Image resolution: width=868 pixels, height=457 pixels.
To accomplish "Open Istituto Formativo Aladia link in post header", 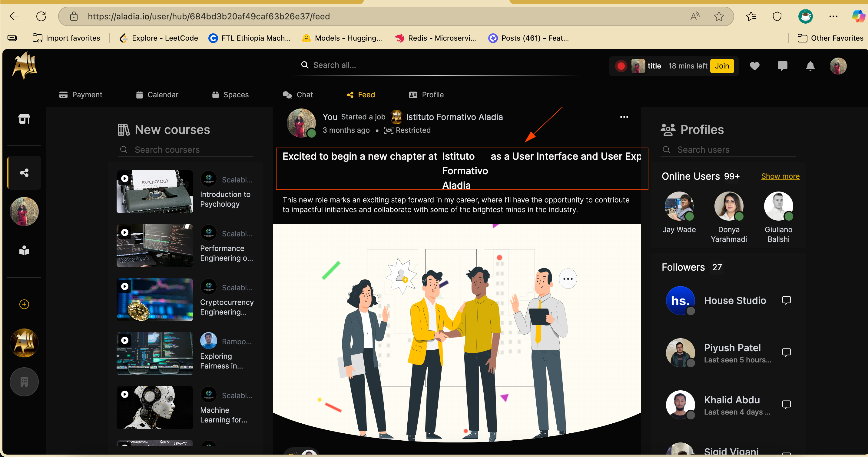I will click(x=454, y=117).
